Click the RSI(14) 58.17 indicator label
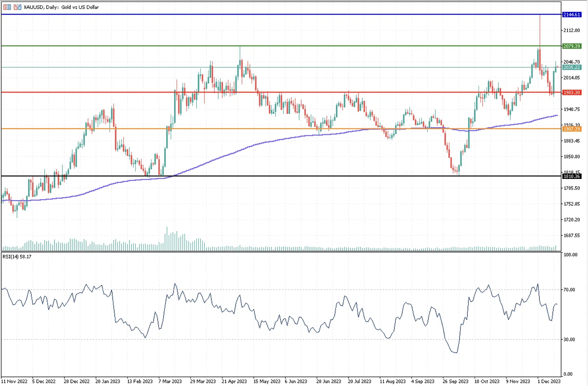Screen dimensions: 588x386 [17, 257]
